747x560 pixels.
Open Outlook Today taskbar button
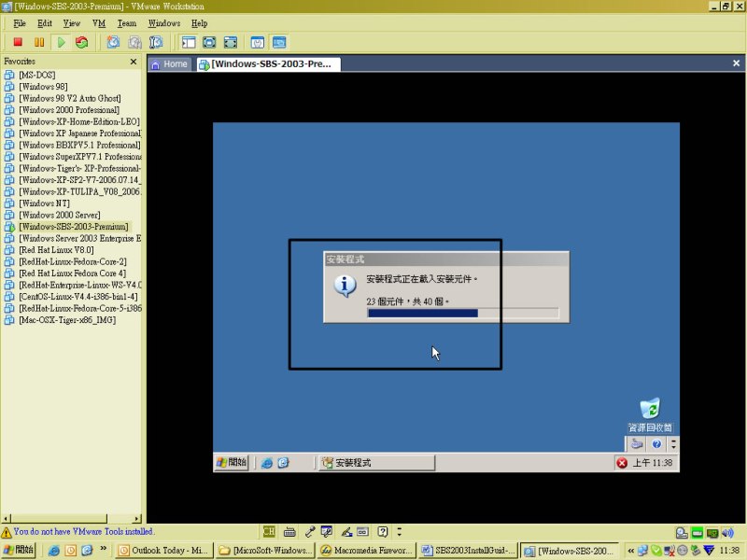164,551
